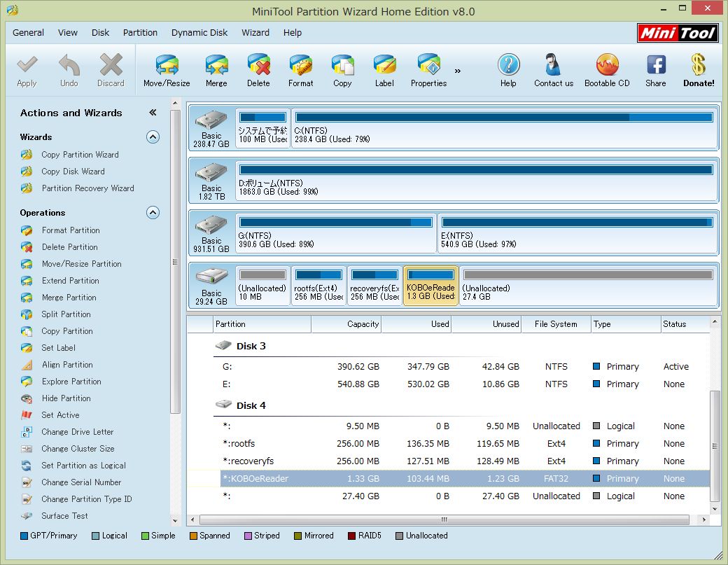
Task: Select the KOBOeReader partition block in disk map
Action: pyautogui.click(x=430, y=286)
